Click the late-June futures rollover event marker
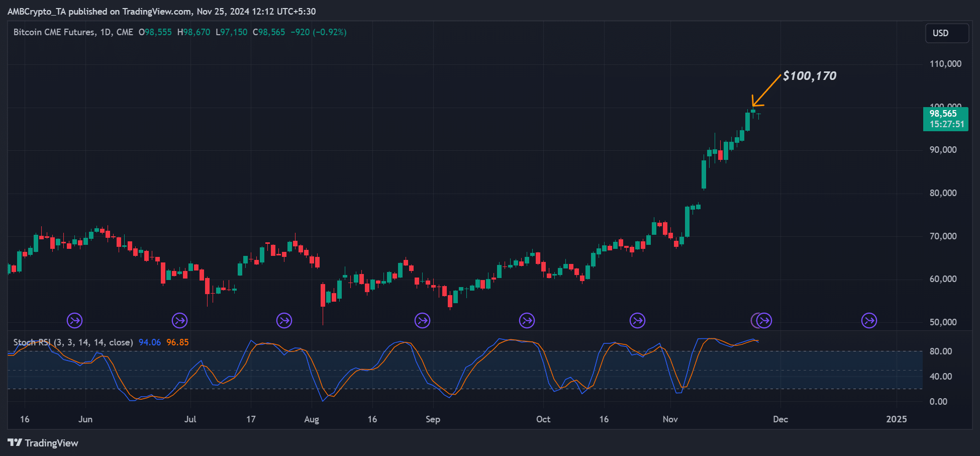This screenshot has height=456, width=980. 179,320
